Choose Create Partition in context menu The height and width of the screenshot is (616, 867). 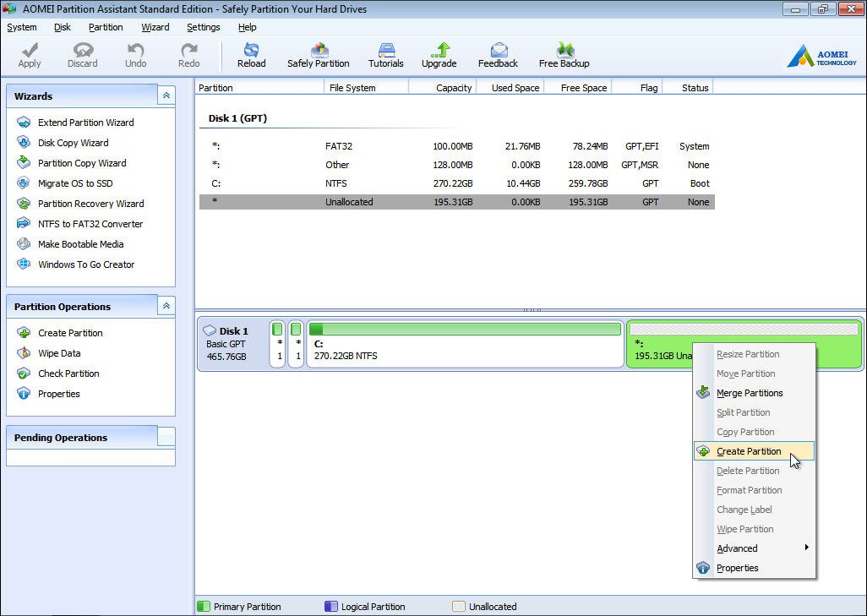(749, 451)
